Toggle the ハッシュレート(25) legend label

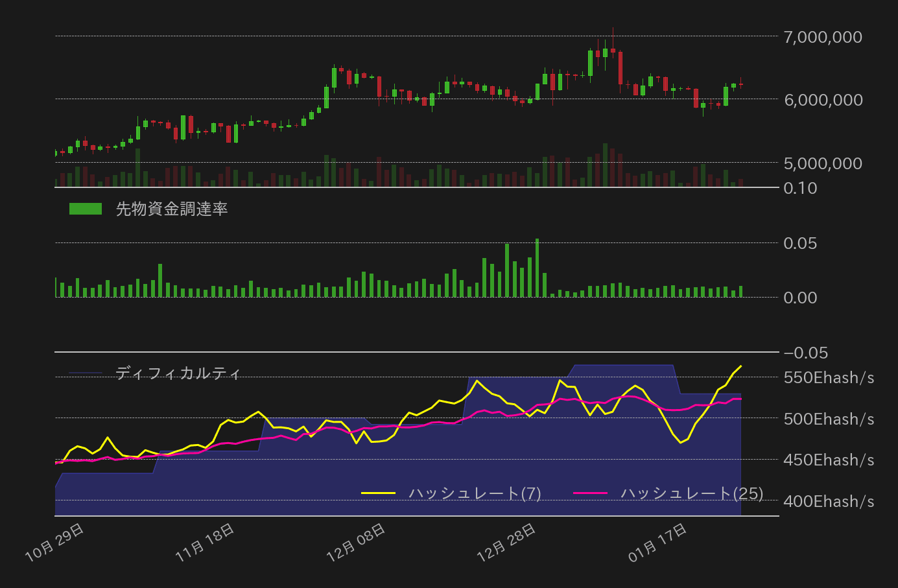pyautogui.click(x=692, y=493)
